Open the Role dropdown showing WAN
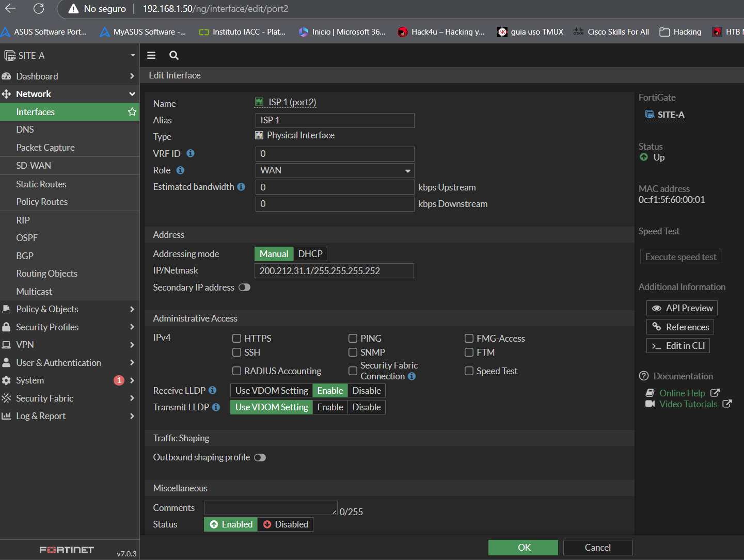 point(335,170)
